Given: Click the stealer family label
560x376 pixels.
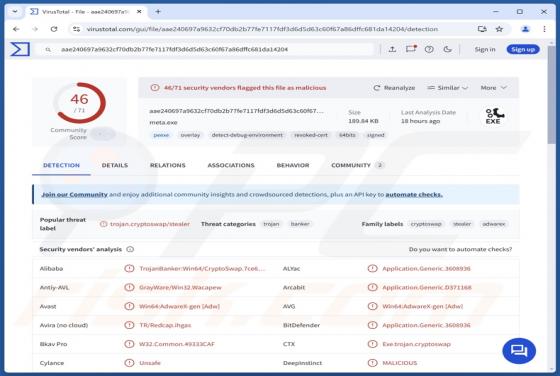Looking at the screenshot, I should coord(462,224).
